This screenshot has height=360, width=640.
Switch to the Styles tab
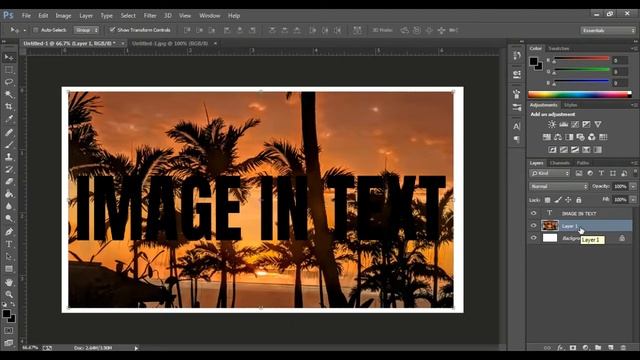pyautogui.click(x=570, y=105)
